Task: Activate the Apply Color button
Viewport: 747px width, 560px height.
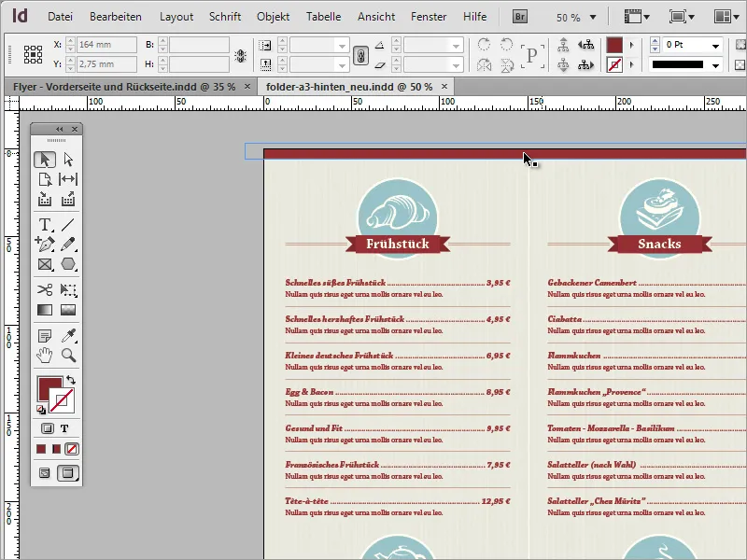Action: [41, 449]
